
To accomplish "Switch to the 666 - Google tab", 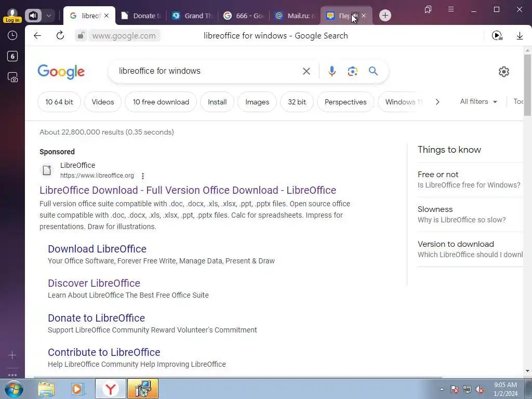I will coord(244,16).
